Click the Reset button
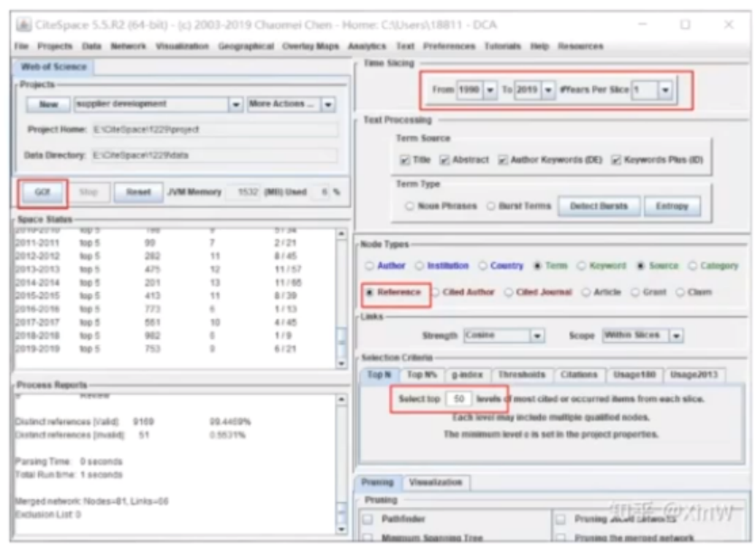This screenshot has height=547, width=756. tap(138, 193)
